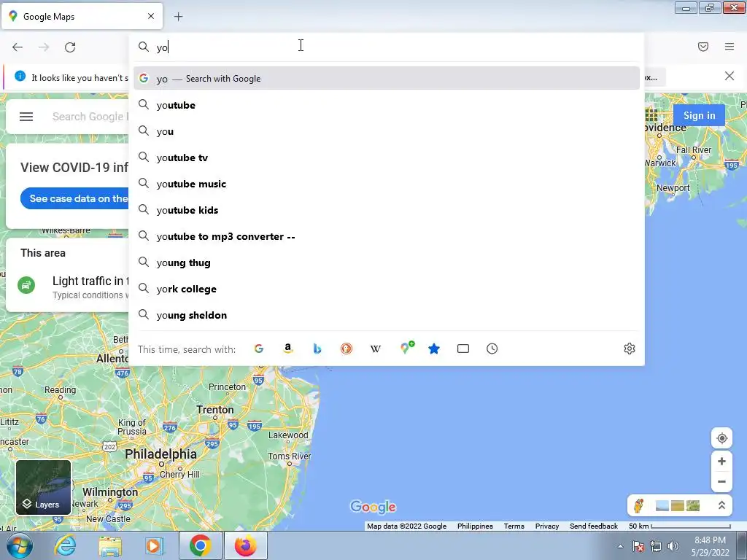
Task: Choose the 'york college' suggestion
Action: point(387,289)
